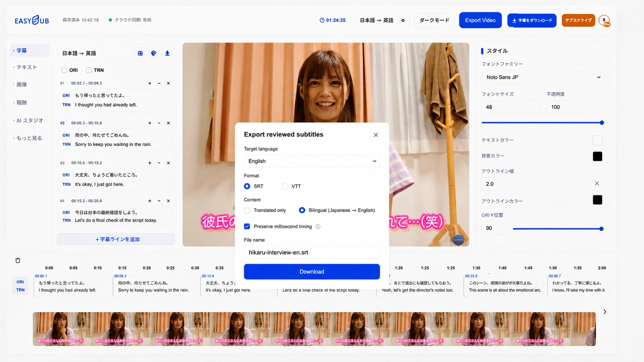Viewport: 644px width, 362px height.
Task: Toggle the ORI checkbox in subtitle list
Action: [x=64, y=70]
